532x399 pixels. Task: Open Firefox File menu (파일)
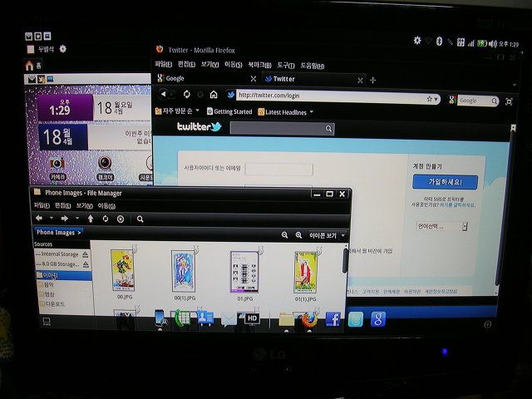pos(163,64)
